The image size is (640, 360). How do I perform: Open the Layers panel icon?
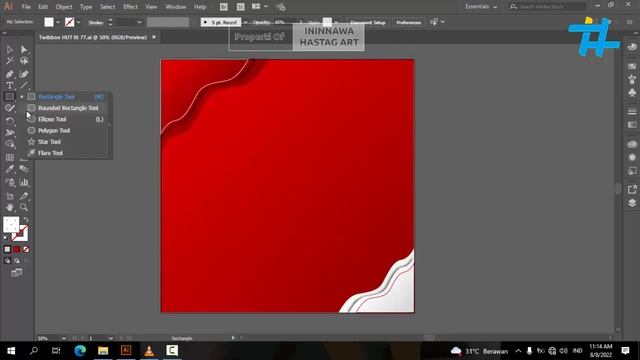pos(632,203)
